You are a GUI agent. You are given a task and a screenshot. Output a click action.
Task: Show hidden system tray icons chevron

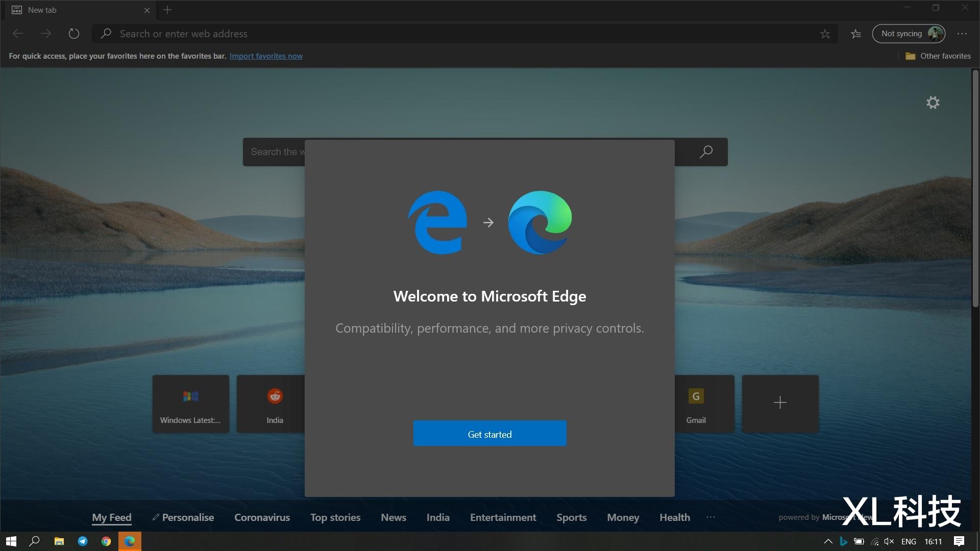pyautogui.click(x=828, y=541)
